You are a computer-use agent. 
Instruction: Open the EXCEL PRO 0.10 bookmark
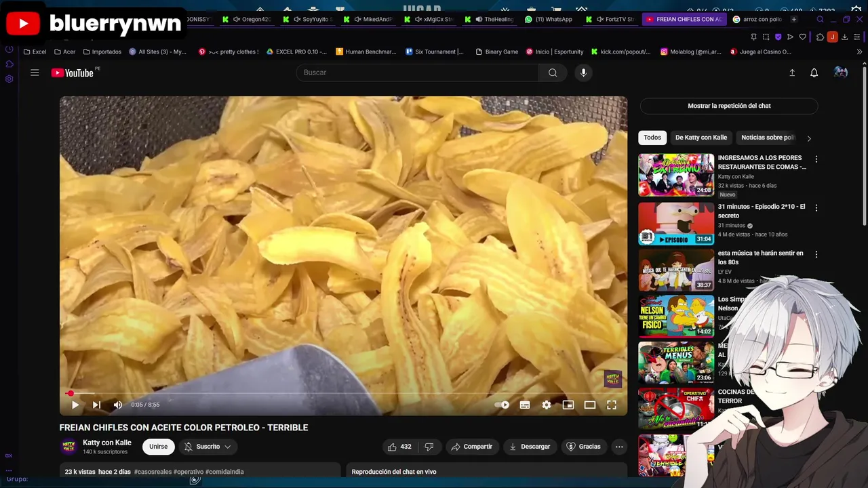point(296,52)
